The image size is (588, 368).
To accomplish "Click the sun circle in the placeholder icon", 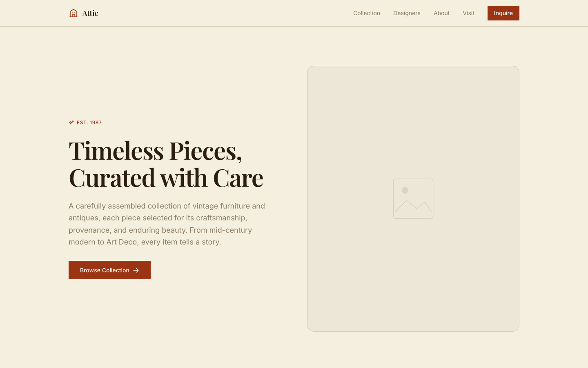I will (405, 191).
